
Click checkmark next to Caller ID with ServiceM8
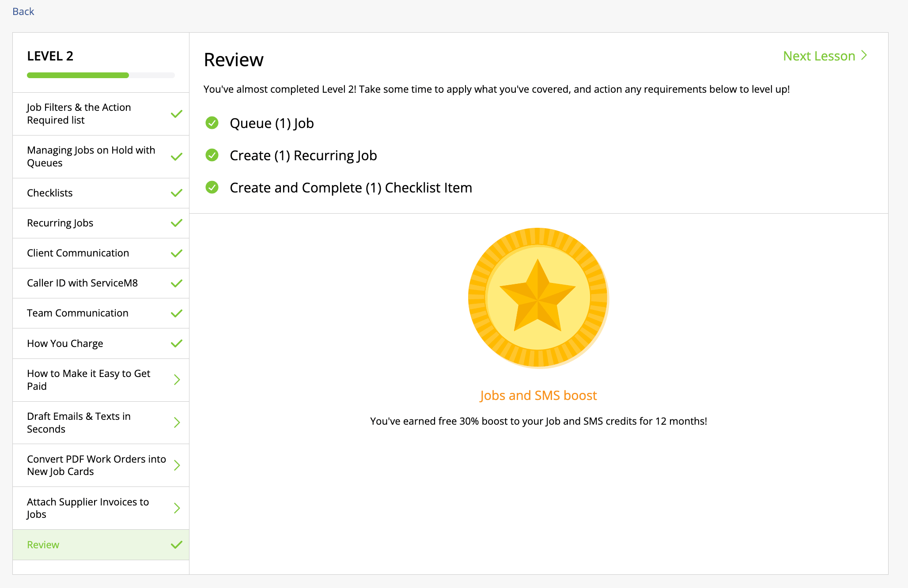click(x=177, y=283)
